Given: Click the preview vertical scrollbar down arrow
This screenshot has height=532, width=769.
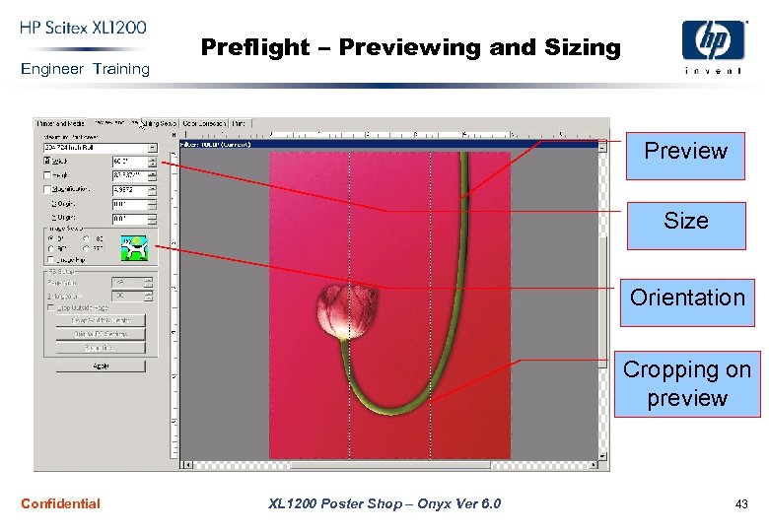Looking at the screenshot, I should [x=602, y=455].
